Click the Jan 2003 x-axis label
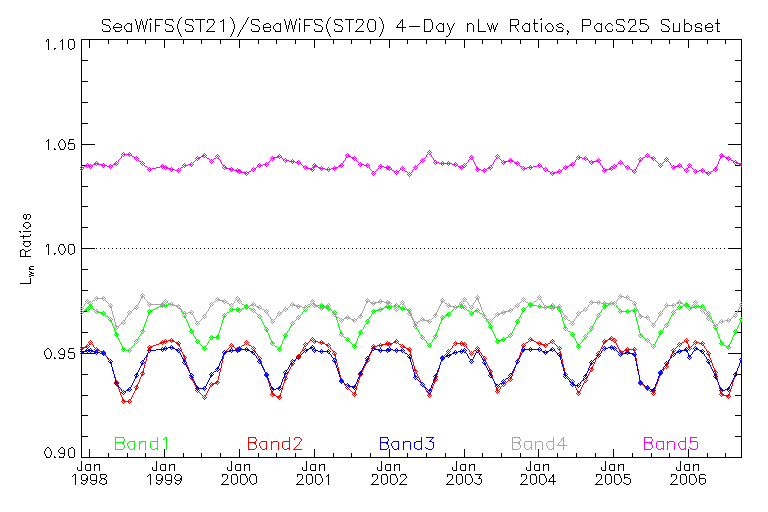This screenshot has height=512, width=768. pos(464,473)
